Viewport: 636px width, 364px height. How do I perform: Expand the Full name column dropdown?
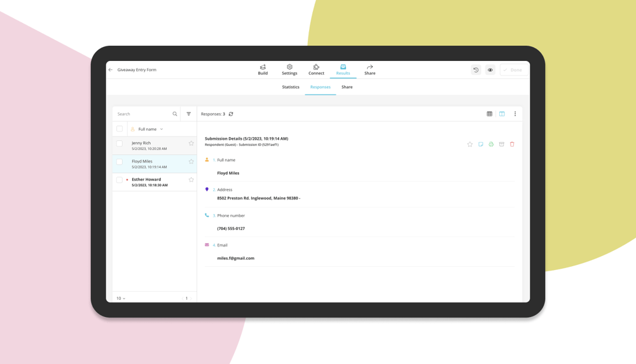point(162,130)
